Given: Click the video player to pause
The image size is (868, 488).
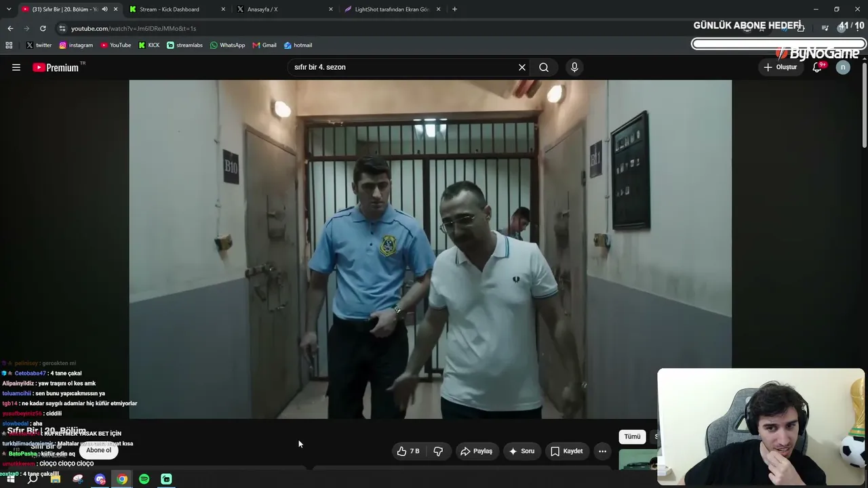Looking at the screenshot, I should click(x=430, y=249).
